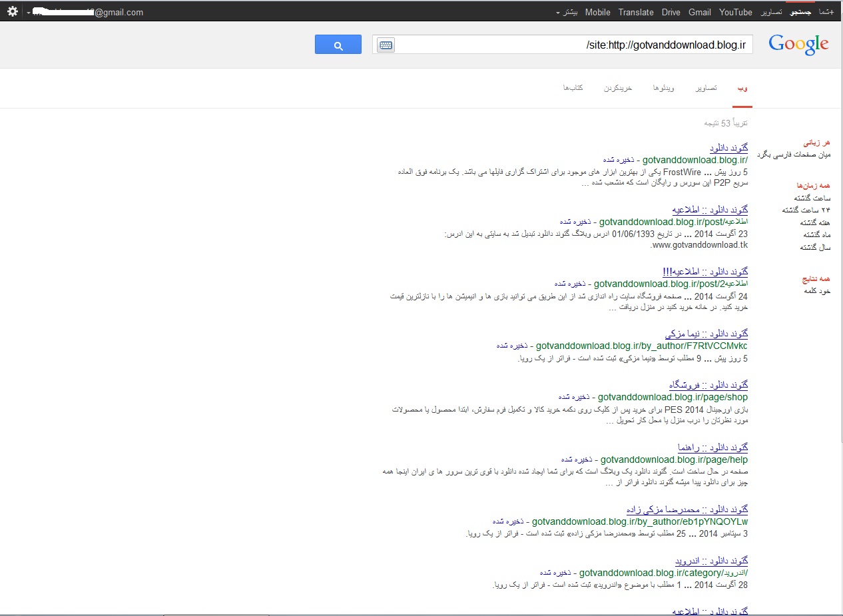Open result گتوند دانلود :: اطلاعیه dated 23 August
This screenshot has height=616, width=843.
pos(710,210)
